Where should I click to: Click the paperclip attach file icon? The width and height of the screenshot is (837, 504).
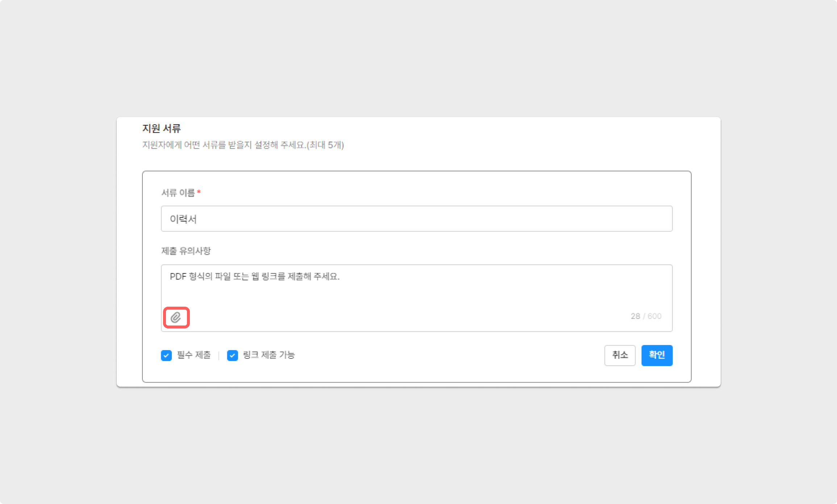pyautogui.click(x=176, y=318)
